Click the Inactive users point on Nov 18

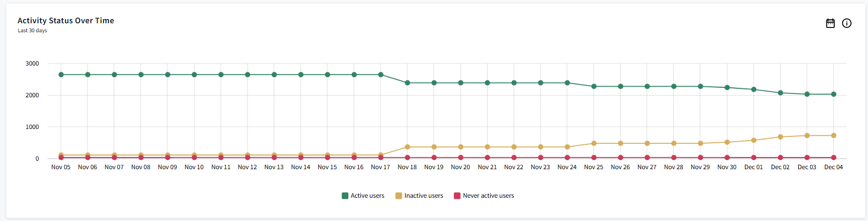pyautogui.click(x=407, y=147)
